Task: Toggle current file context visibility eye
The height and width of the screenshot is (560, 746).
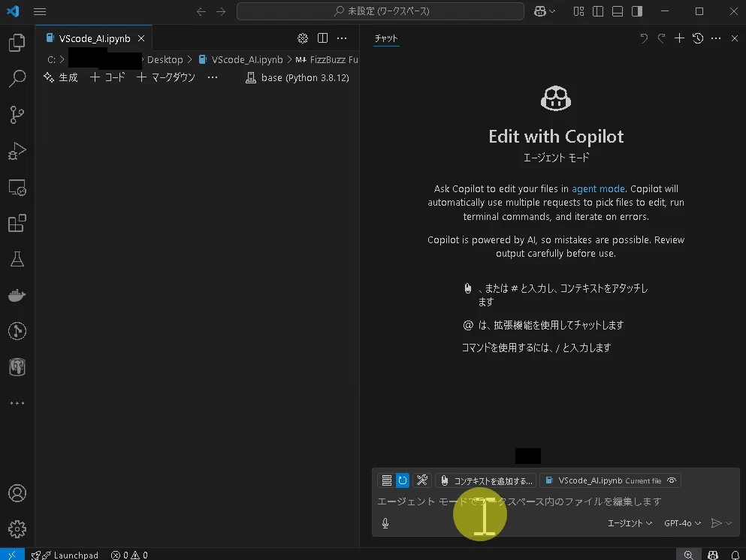Action: 672,480
